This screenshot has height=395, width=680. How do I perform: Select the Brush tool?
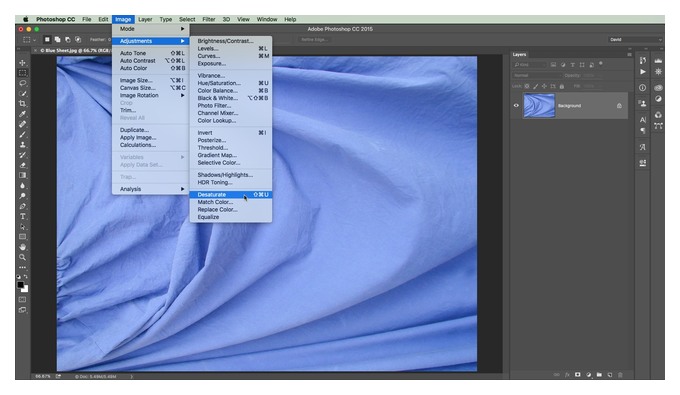tap(23, 134)
